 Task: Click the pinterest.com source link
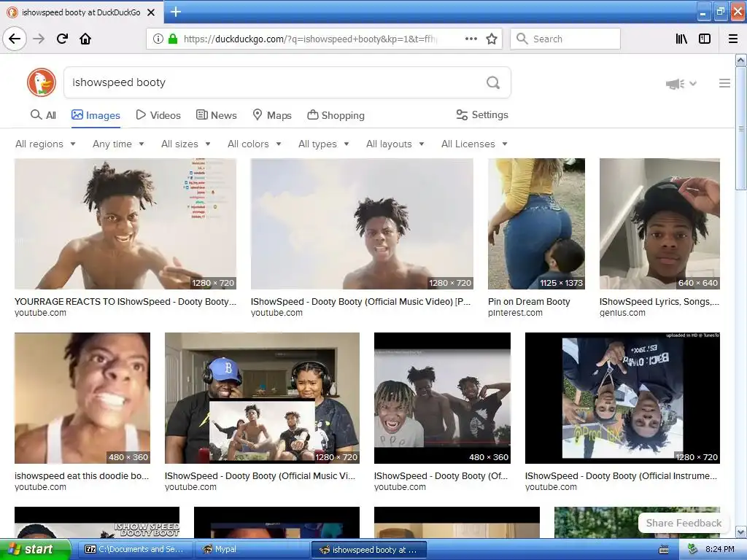[515, 313]
